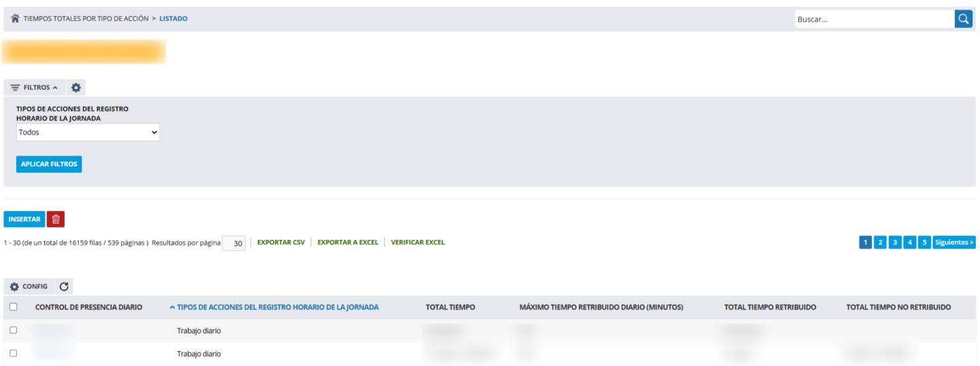Go to page 5 of results
Viewport: 980px width, 366px height.
coord(924,242)
